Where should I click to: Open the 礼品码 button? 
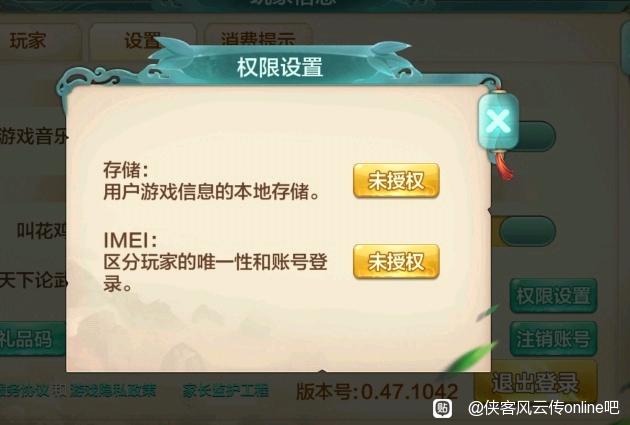[32, 338]
